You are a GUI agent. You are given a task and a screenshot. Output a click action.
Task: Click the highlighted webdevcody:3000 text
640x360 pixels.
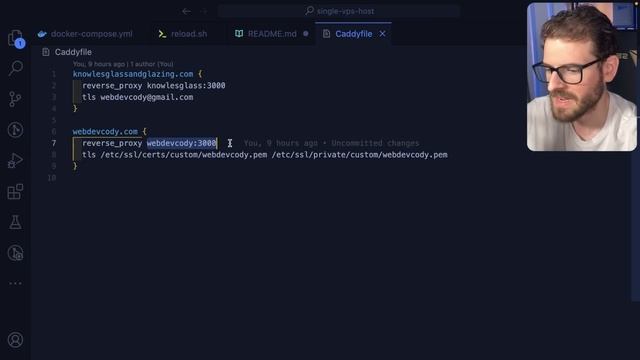182,143
